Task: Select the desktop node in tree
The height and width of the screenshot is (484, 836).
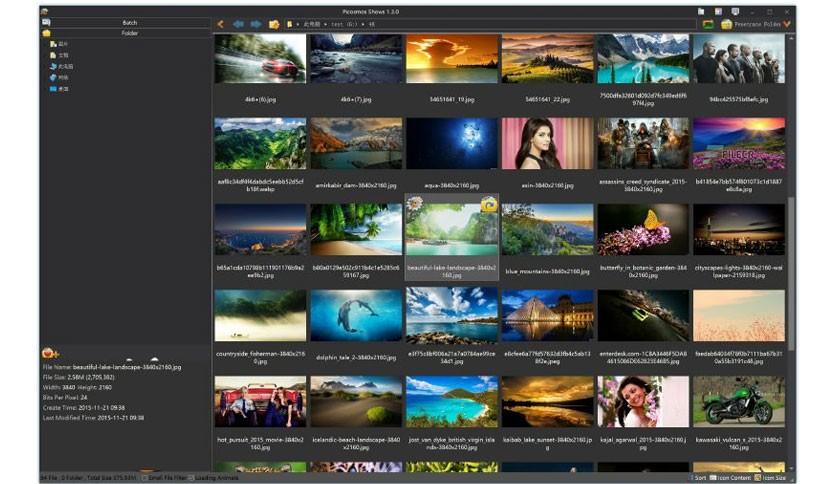Action: [59, 89]
